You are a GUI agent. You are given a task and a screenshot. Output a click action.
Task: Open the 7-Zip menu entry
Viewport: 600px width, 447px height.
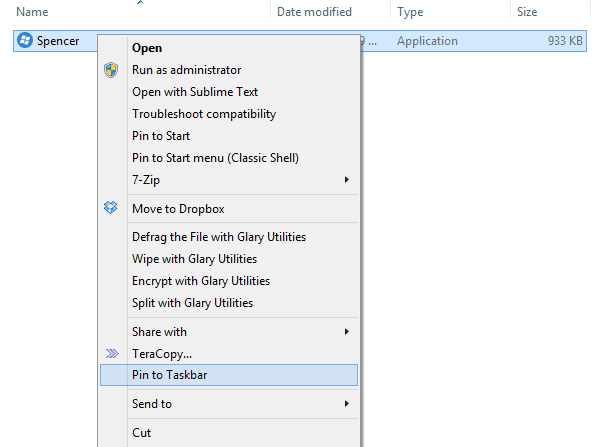point(229,180)
